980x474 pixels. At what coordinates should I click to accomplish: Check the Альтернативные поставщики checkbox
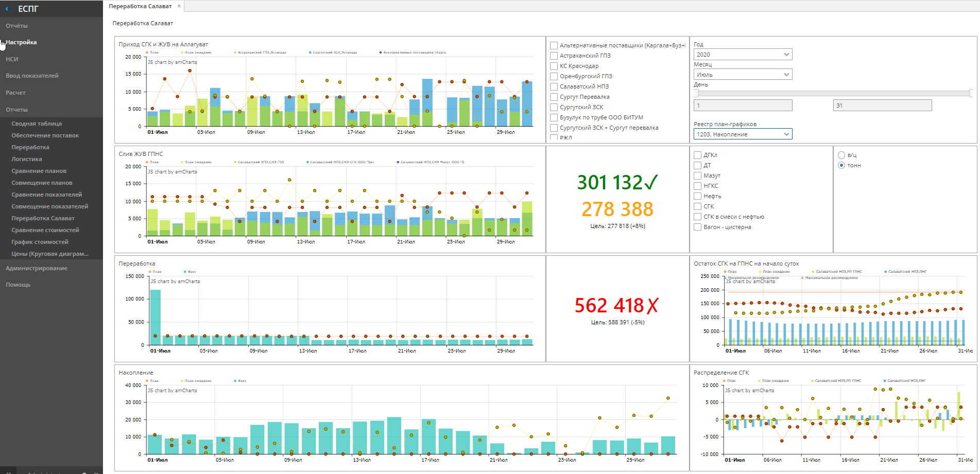(554, 45)
